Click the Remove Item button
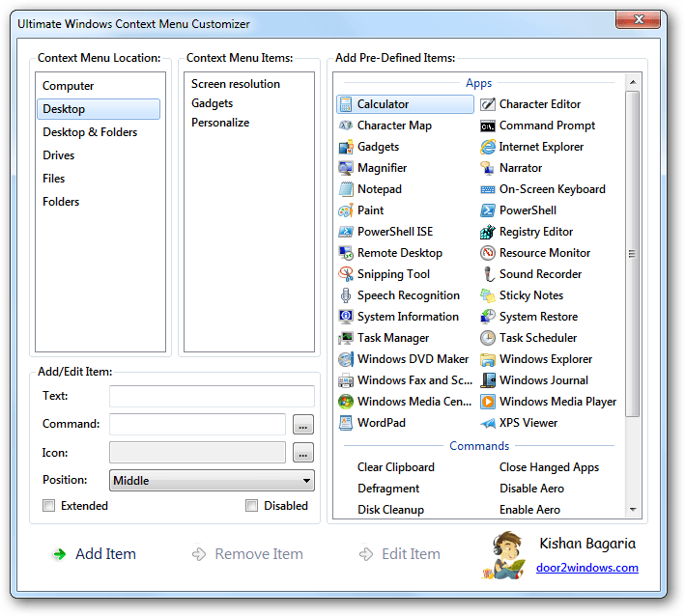 (247, 554)
